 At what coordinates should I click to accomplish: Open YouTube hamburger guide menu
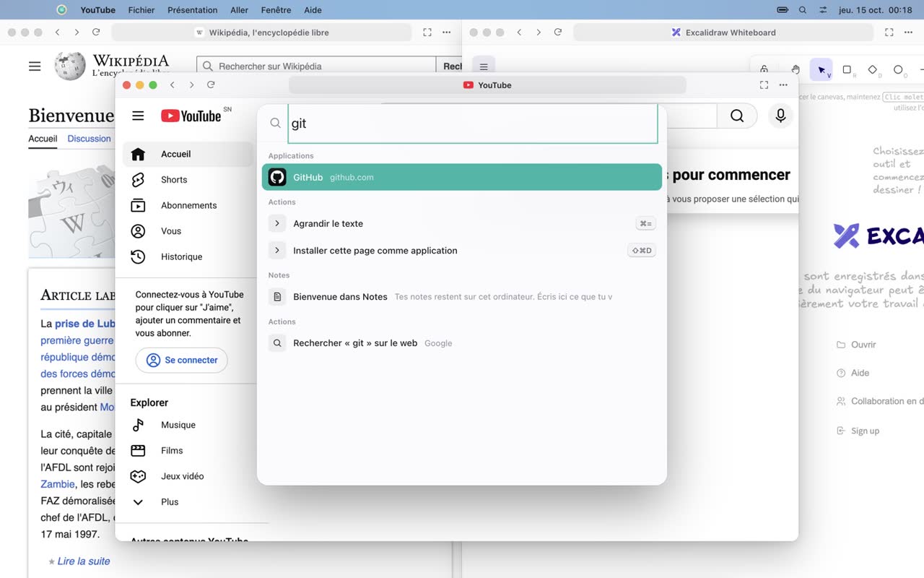[138, 116]
